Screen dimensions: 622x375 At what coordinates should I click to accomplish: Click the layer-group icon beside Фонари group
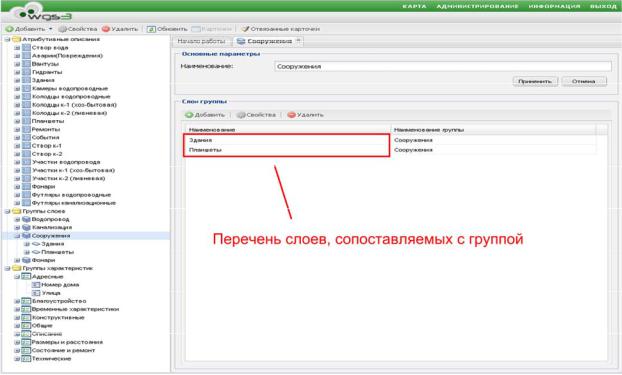coord(26,260)
